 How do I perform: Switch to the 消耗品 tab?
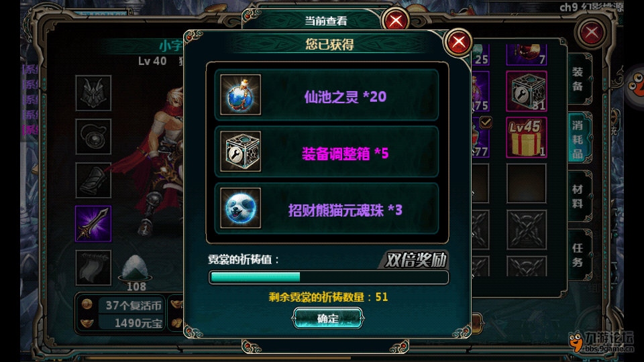(578, 139)
